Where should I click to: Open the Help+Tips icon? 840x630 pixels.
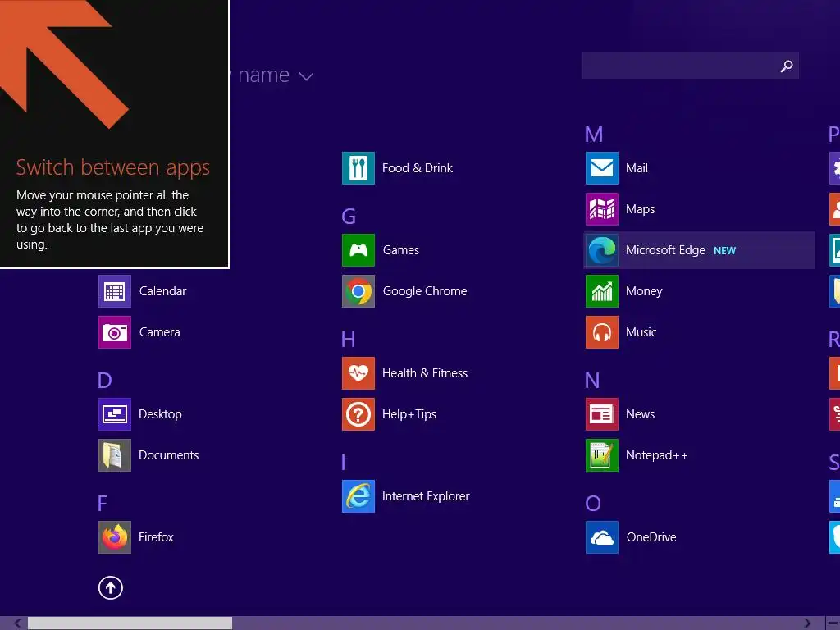[358, 414]
